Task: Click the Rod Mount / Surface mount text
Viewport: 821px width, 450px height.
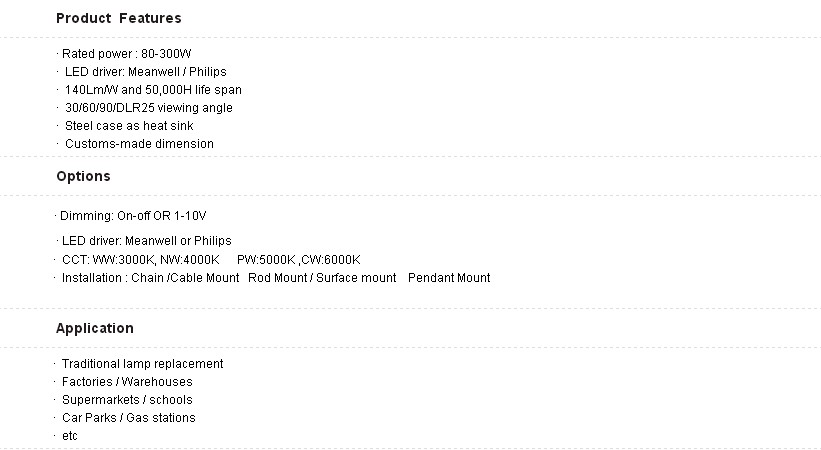Action: tap(322, 278)
